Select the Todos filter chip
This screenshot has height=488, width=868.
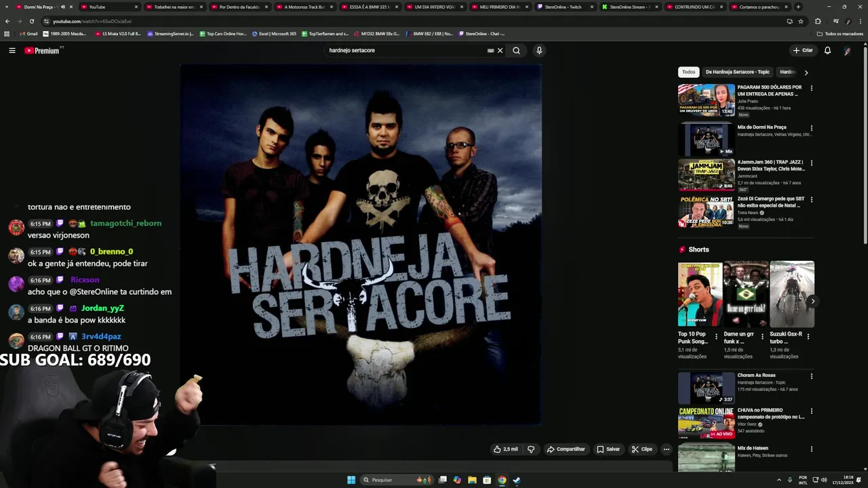(x=688, y=72)
